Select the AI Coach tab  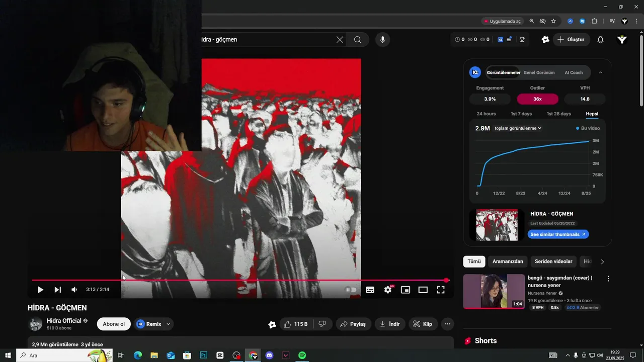[x=574, y=72]
